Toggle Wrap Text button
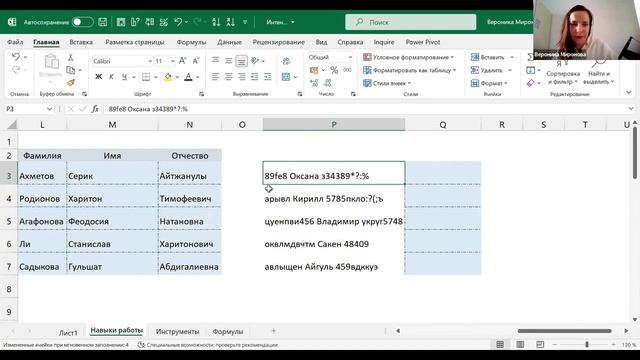This screenshot has height=360, width=640. (286, 61)
